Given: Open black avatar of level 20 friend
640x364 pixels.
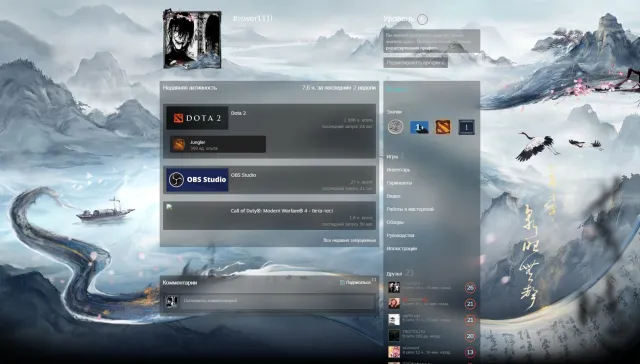Looking at the screenshot, I should pos(394,335).
